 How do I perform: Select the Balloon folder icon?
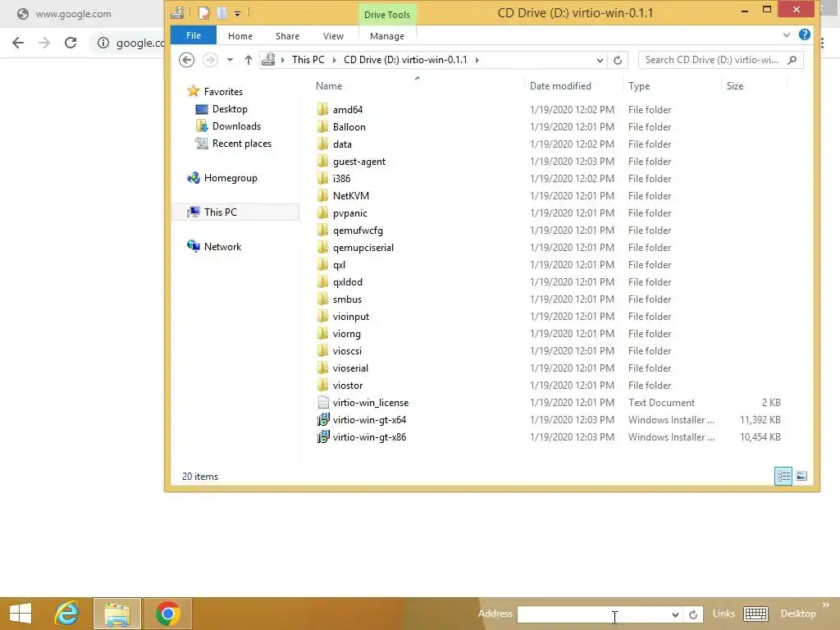pyautogui.click(x=322, y=126)
